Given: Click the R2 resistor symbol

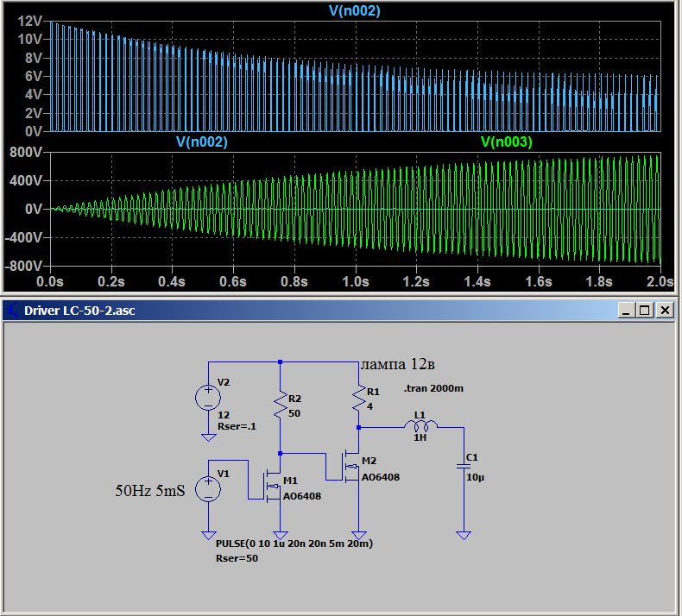Looking at the screenshot, I should (280, 405).
